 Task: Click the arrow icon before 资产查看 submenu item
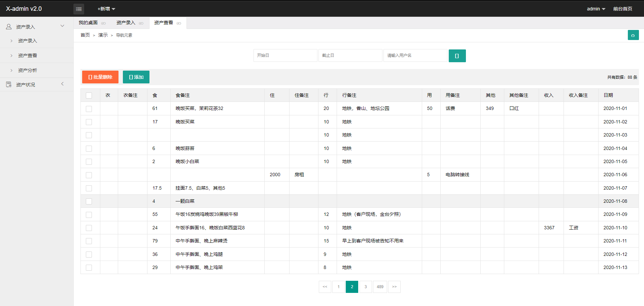point(11,55)
